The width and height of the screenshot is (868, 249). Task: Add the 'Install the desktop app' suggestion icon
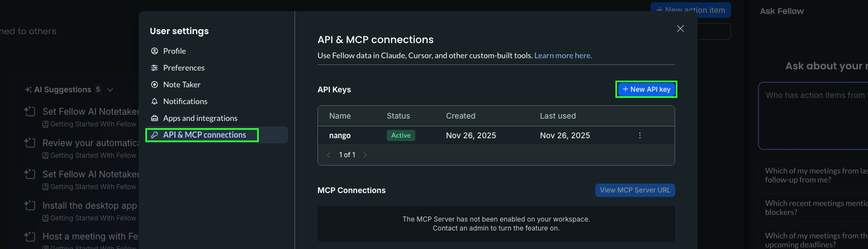point(30,206)
